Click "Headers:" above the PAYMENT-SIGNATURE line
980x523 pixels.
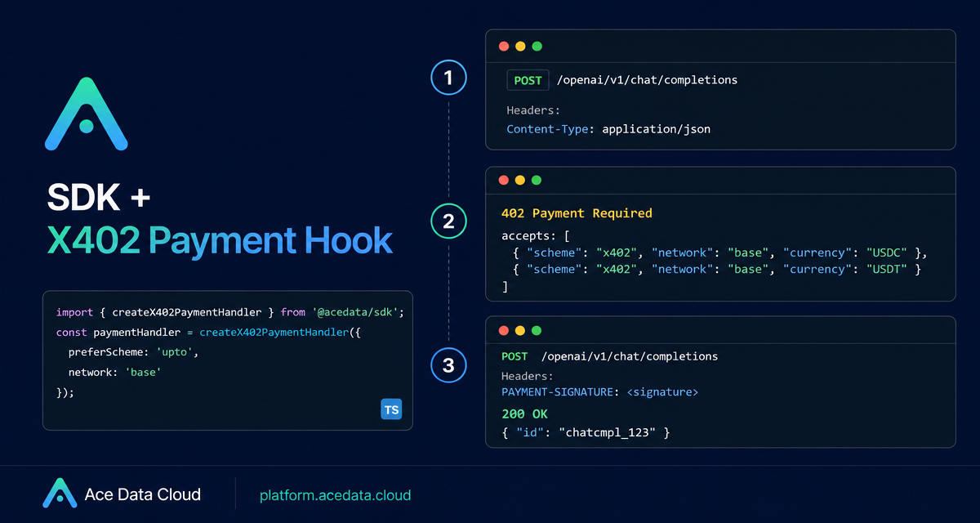528,377
